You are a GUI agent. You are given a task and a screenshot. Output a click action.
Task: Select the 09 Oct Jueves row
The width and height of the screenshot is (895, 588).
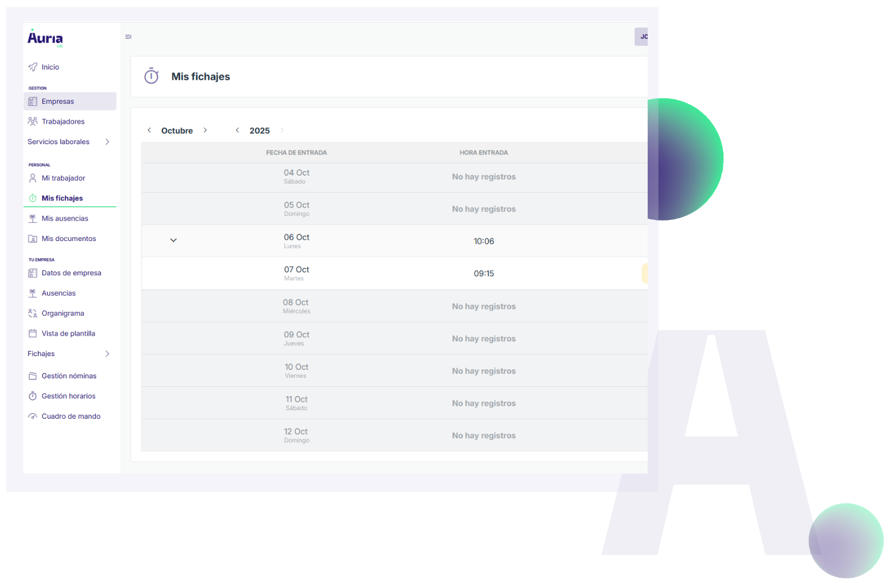394,338
